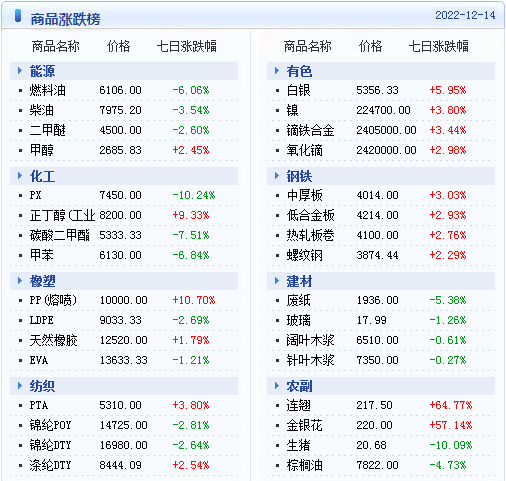506x481 pixels.
Task: Open the 建材 category link
Action: [x=299, y=281]
